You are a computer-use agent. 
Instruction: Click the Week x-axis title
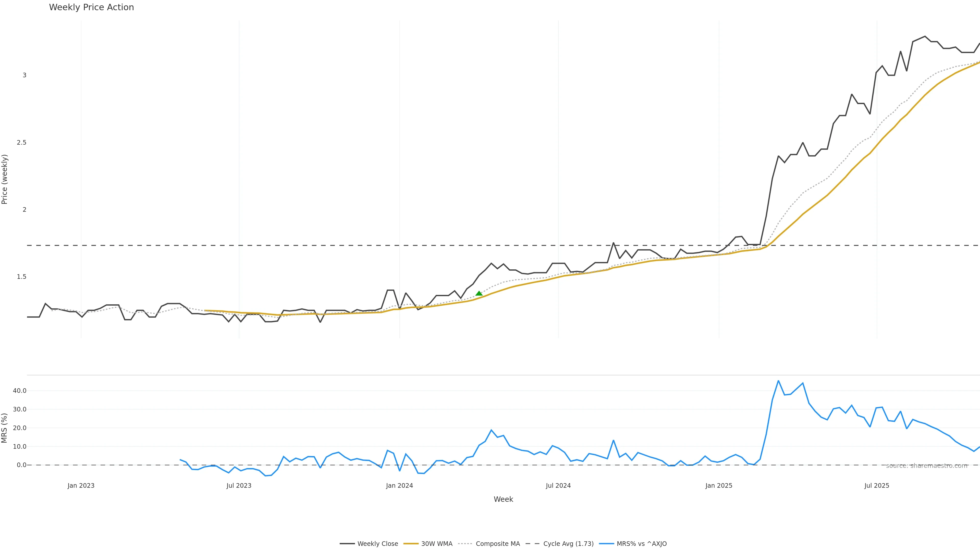click(x=503, y=499)
